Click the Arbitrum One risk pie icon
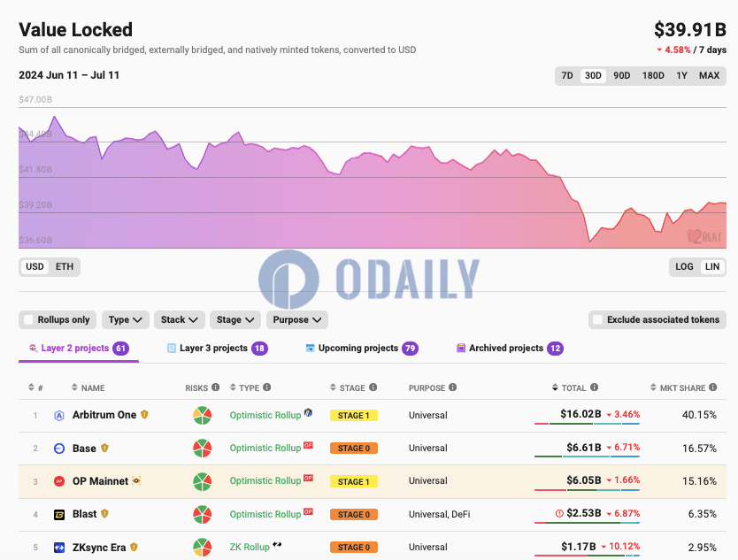This screenshot has height=560, width=738. pyautogui.click(x=202, y=415)
